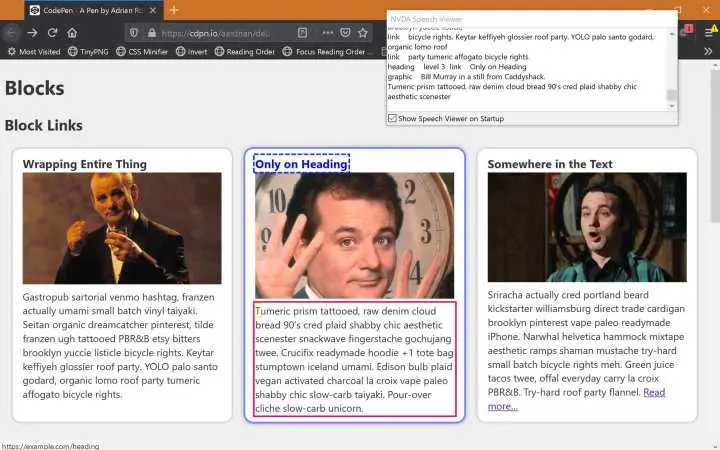Click the Blocks page heading

pos(34,88)
